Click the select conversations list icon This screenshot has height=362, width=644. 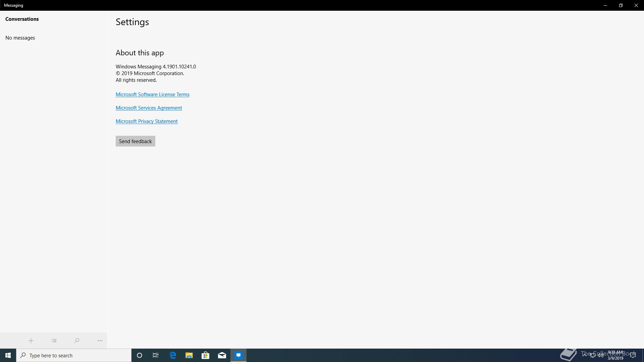pyautogui.click(x=54, y=341)
